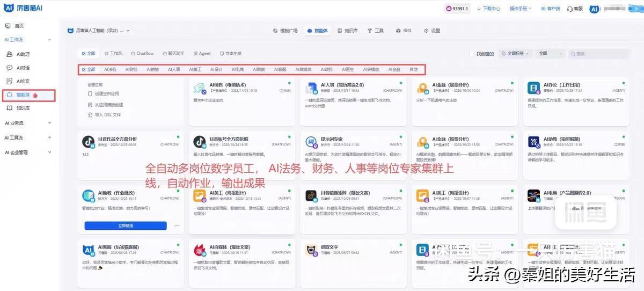Open the 全部标签 tag dropdown
644x291 pixels.
(515, 54)
